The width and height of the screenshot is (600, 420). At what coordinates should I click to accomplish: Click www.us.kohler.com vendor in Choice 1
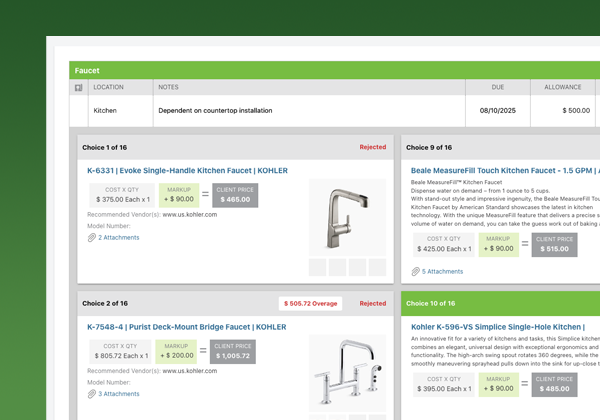coord(190,215)
